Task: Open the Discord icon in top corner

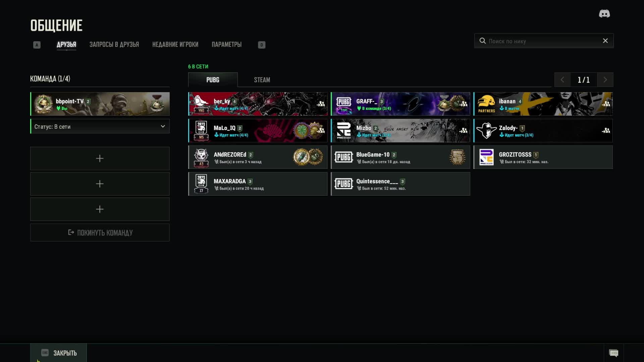Action: coord(604,14)
